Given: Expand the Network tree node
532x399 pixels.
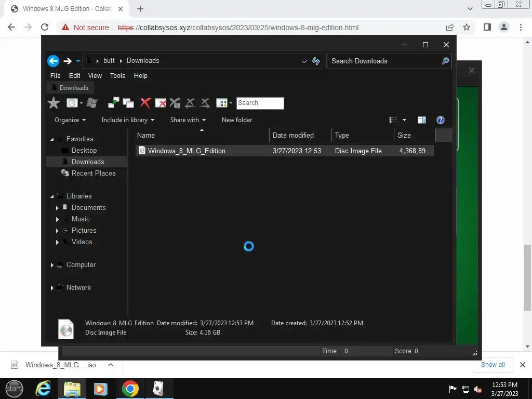Looking at the screenshot, I should (52, 288).
